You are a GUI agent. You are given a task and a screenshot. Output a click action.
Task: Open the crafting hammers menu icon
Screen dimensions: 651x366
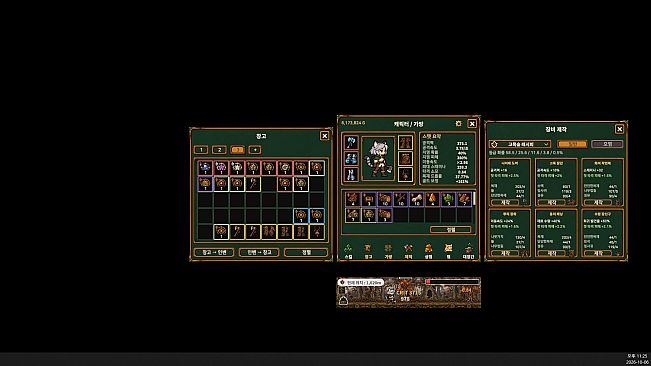[408, 251]
